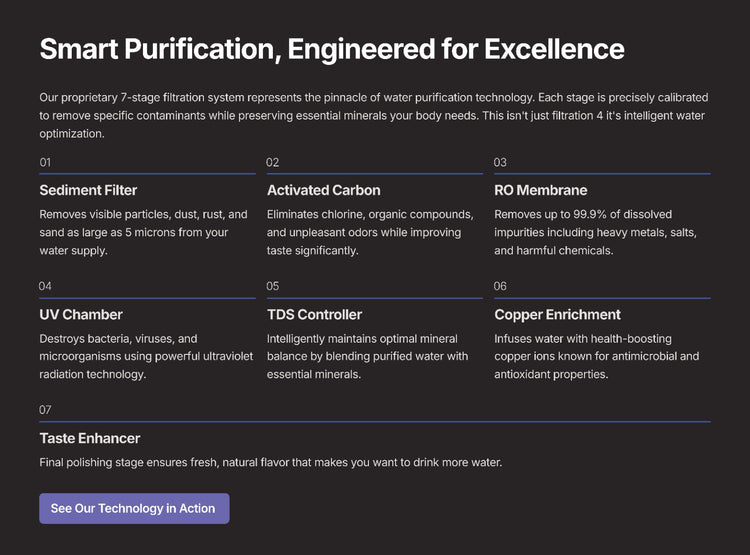750x555 pixels.
Task: Click stage number 03 label
Action: (500, 162)
